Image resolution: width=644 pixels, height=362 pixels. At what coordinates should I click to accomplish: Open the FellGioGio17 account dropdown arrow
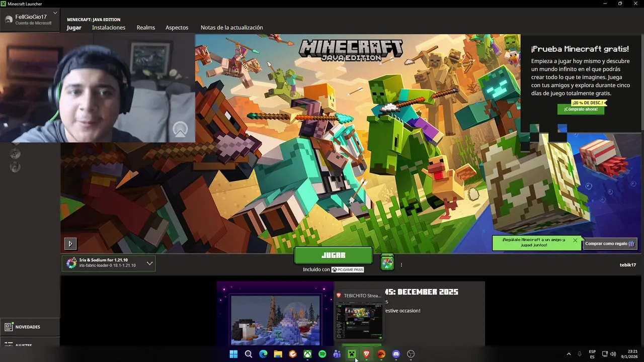[55, 13]
